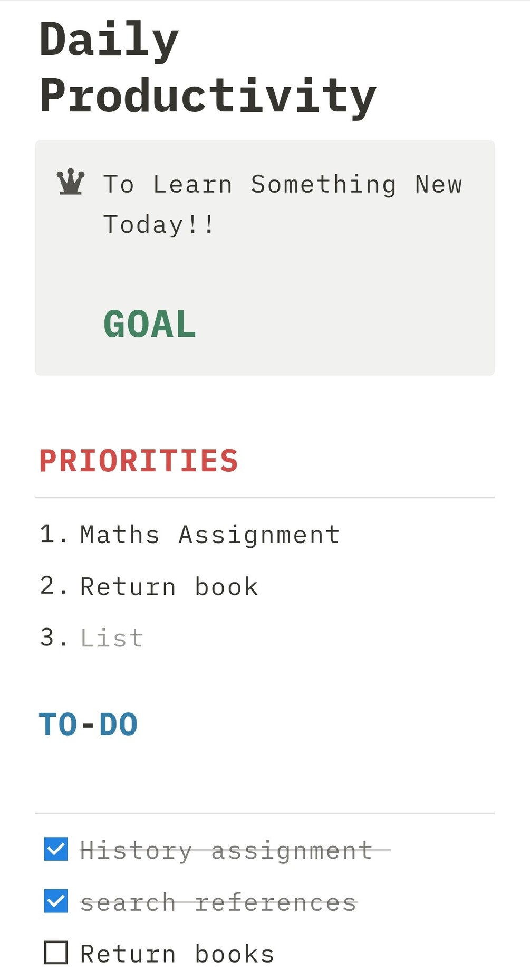The width and height of the screenshot is (530, 980).
Task: Uncheck the History assignment checkbox
Action: coord(56,849)
